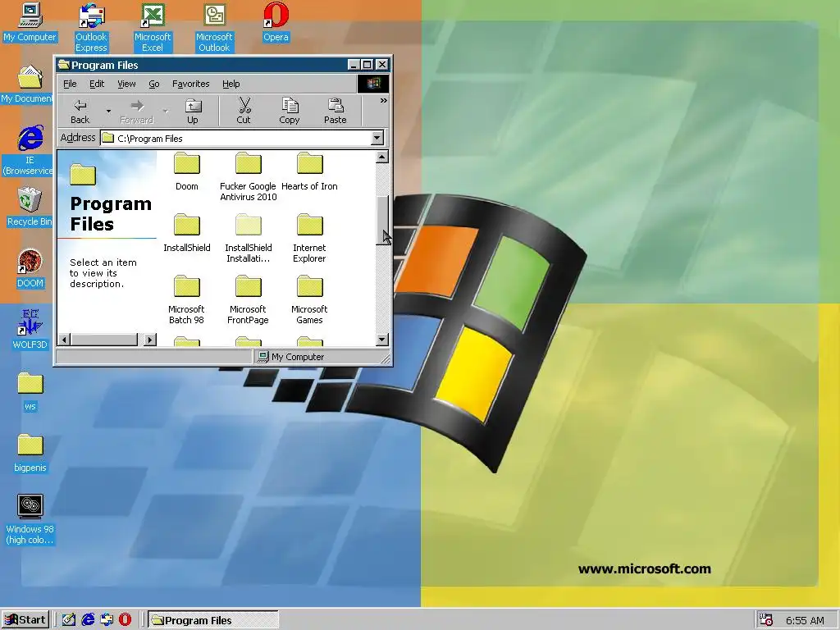Select the Windows 98 (high color) theme icon
The width and height of the screenshot is (840, 630).
[x=30, y=519]
